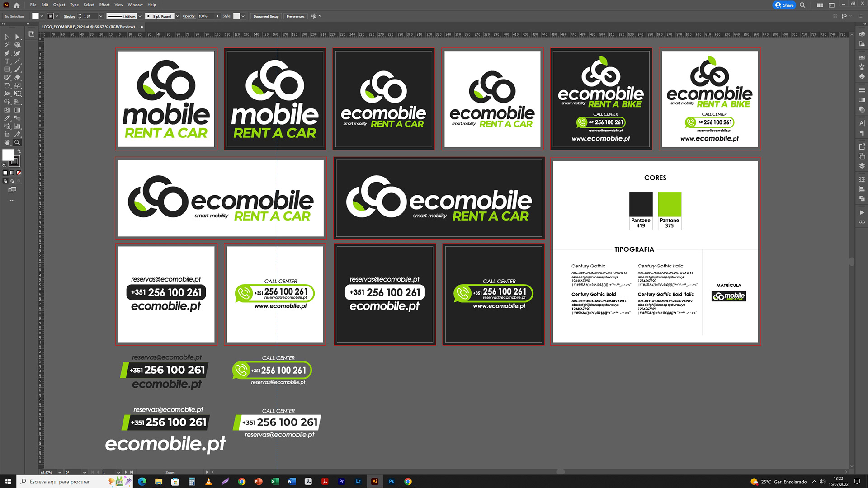Select the Column Graph tool
868x488 pixels.
pyautogui.click(x=18, y=127)
